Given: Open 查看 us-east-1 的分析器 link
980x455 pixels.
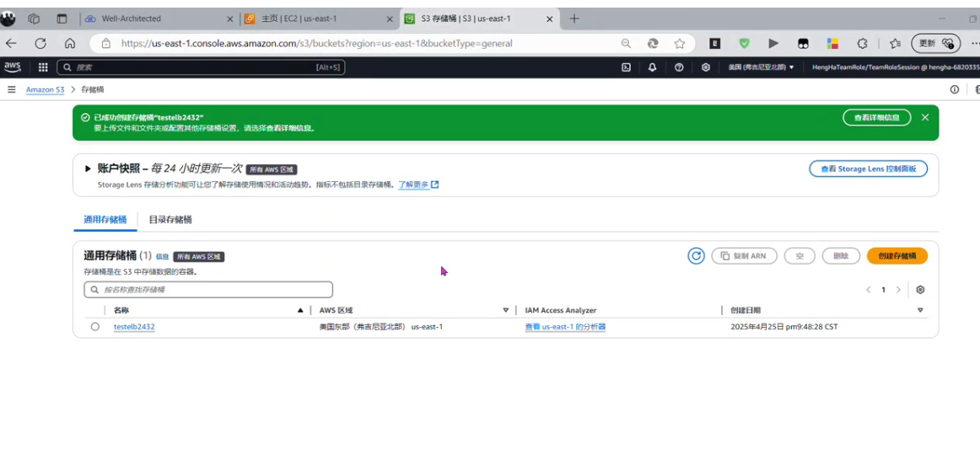Looking at the screenshot, I should click(x=565, y=326).
